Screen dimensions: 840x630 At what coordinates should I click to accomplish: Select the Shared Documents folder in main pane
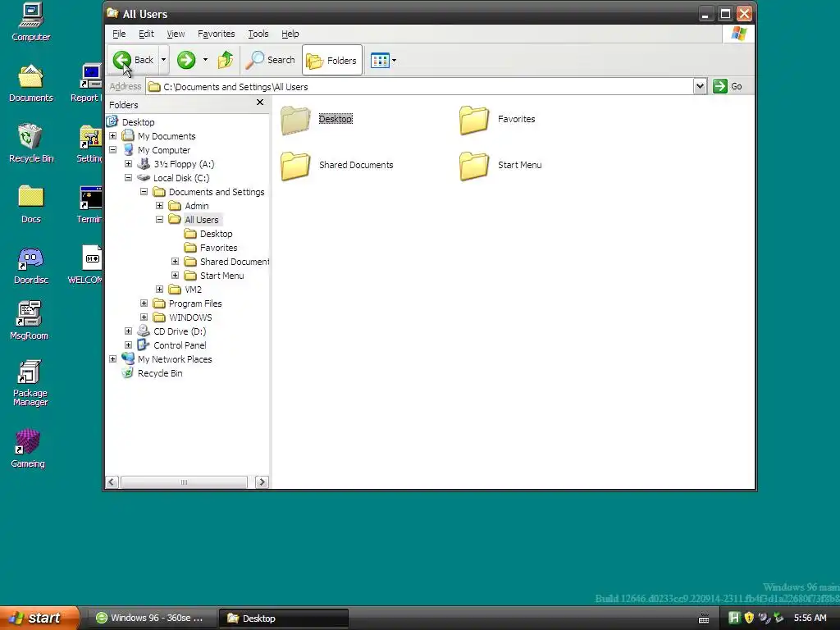[337, 165]
